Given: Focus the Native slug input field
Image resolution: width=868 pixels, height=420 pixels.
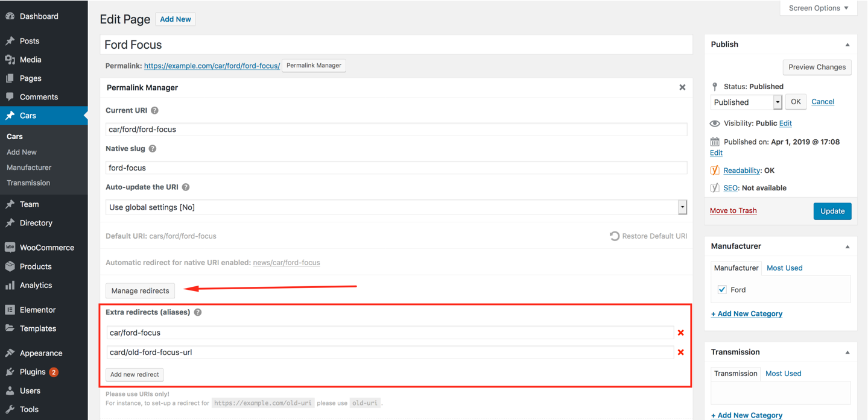Looking at the screenshot, I should pos(396,168).
